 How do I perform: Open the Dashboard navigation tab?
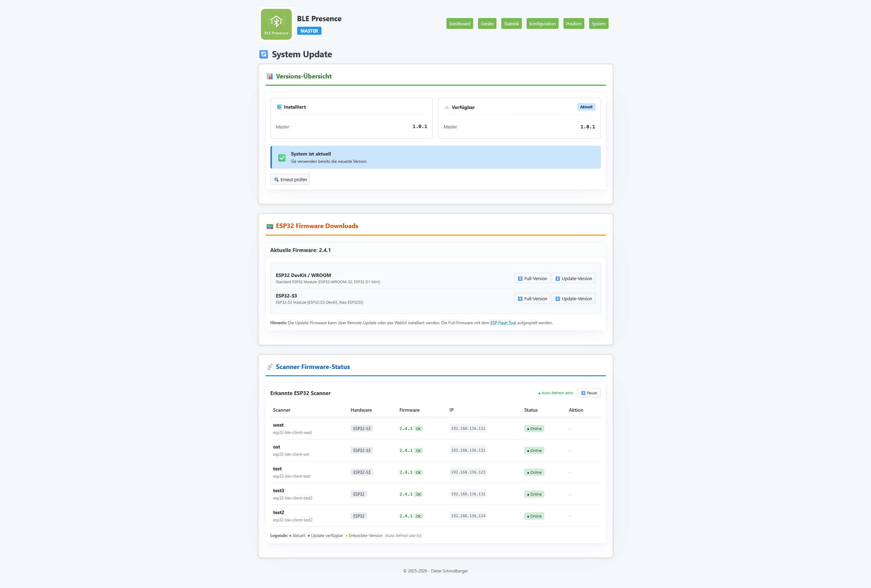pos(460,24)
